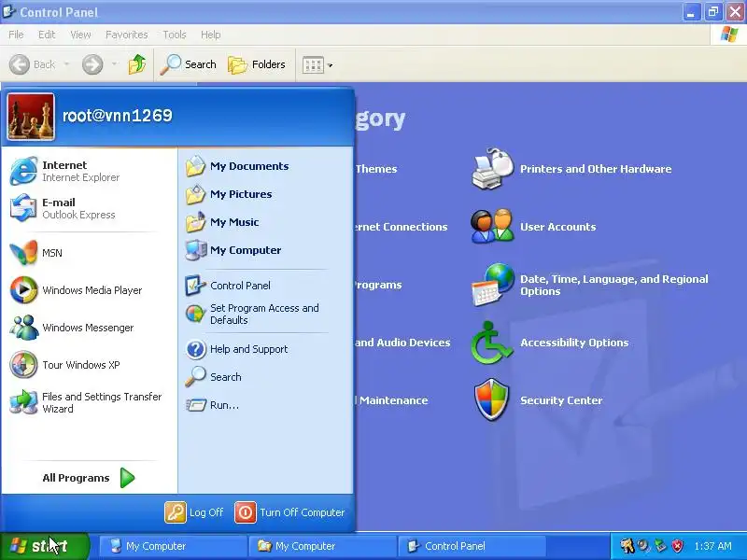Open the Help menu
Image resolution: width=747 pixels, height=560 pixels.
[x=211, y=35]
